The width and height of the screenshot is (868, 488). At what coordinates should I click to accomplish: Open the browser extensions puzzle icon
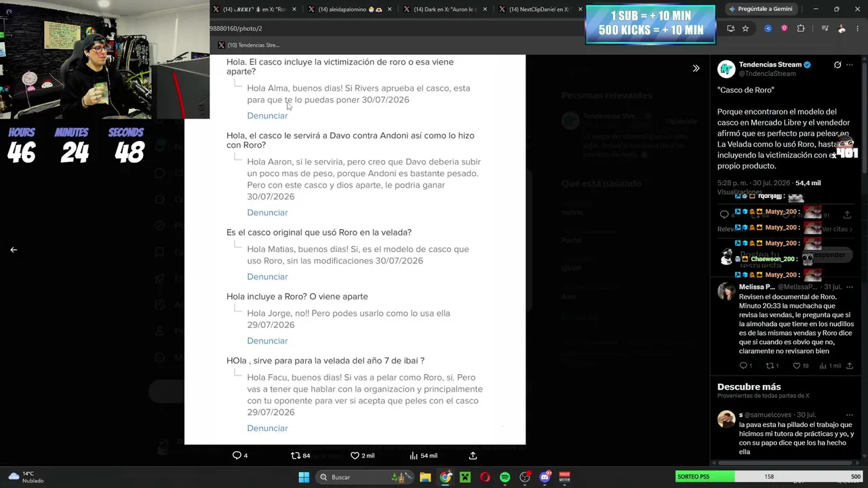[801, 28]
